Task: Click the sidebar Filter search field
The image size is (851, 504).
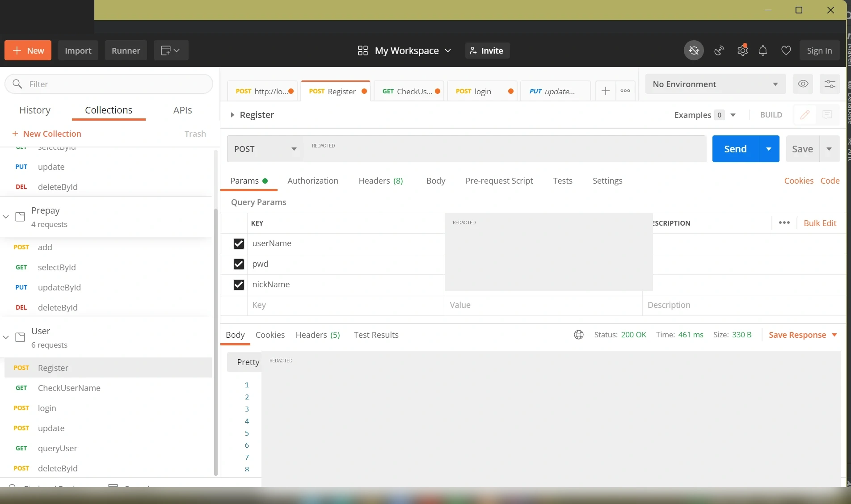Action: (109, 84)
